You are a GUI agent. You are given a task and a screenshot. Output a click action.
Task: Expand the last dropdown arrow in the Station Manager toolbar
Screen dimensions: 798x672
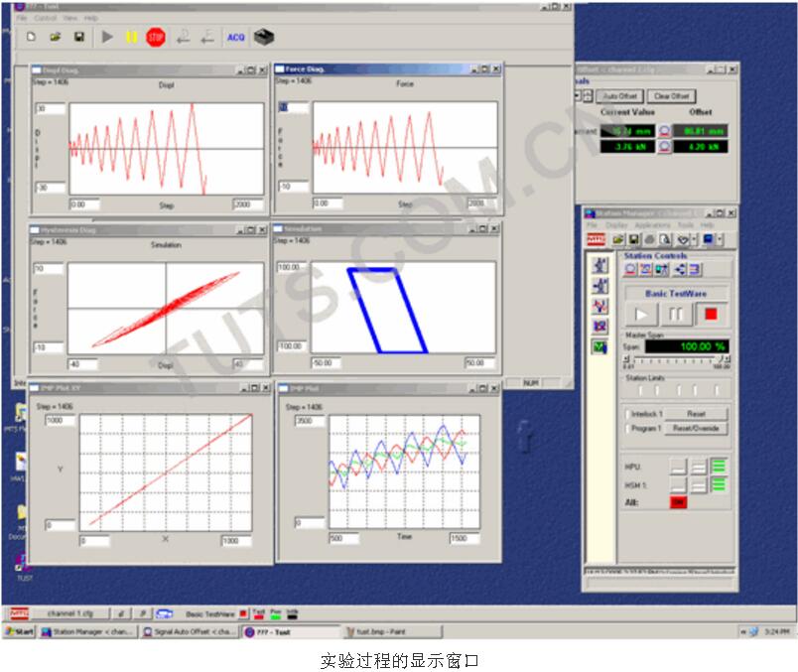pos(720,239)
